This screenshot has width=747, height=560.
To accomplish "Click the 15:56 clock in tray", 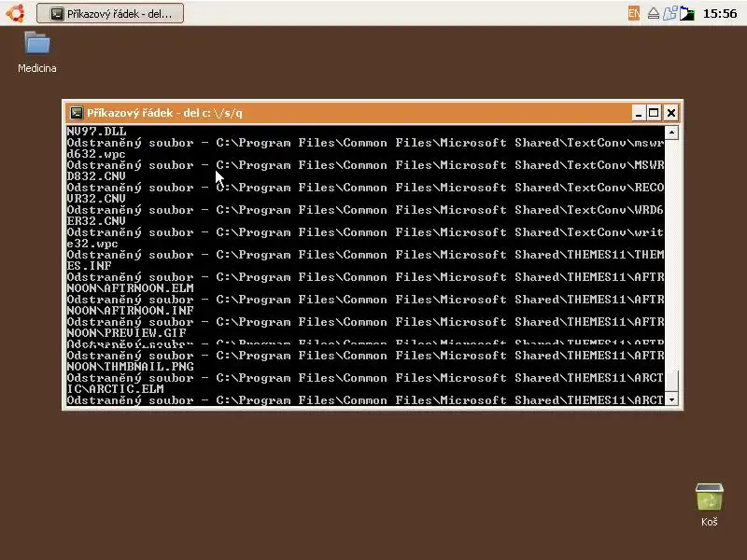I will 720,13.
